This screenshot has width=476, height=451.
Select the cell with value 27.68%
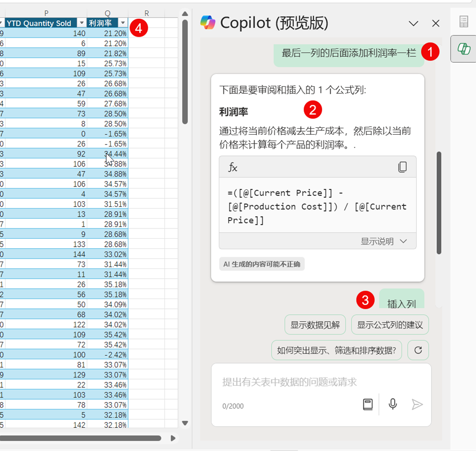[x=108, y=104]
